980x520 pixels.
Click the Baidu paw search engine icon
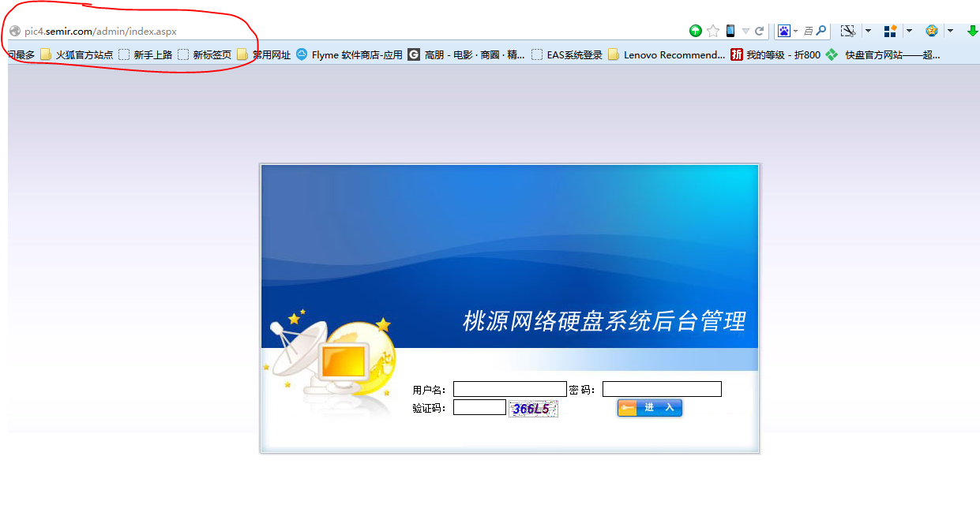pyautogui.click(x=784, y=31)
